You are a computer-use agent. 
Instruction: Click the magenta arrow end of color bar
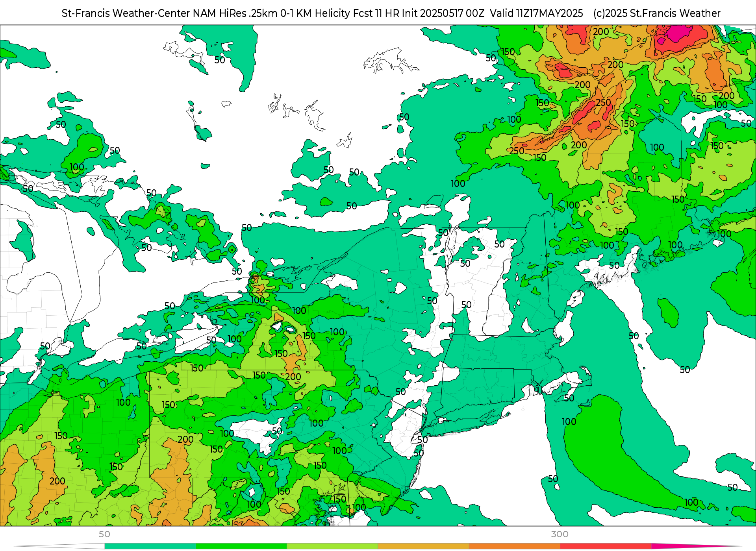pos(696,546)
